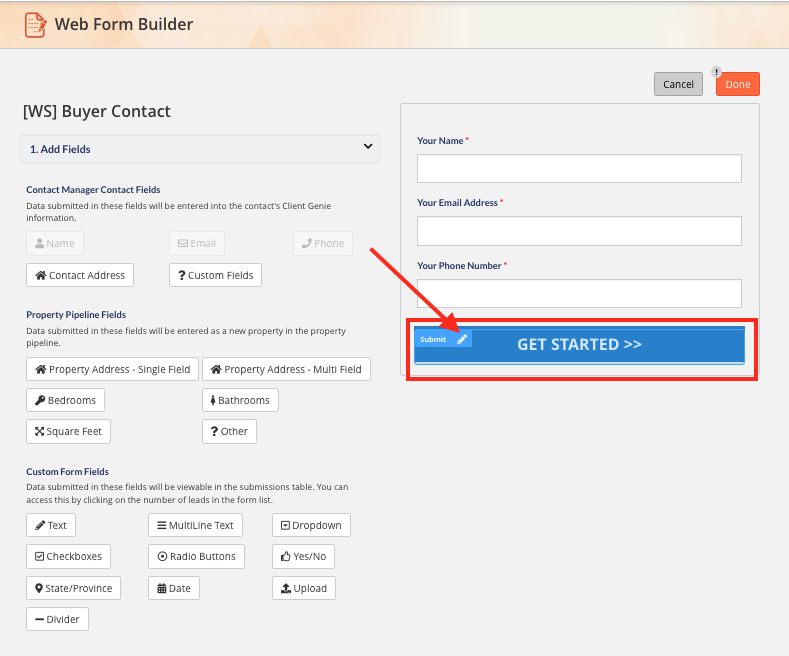Add a Yes/No field

(x=303, y=556)
